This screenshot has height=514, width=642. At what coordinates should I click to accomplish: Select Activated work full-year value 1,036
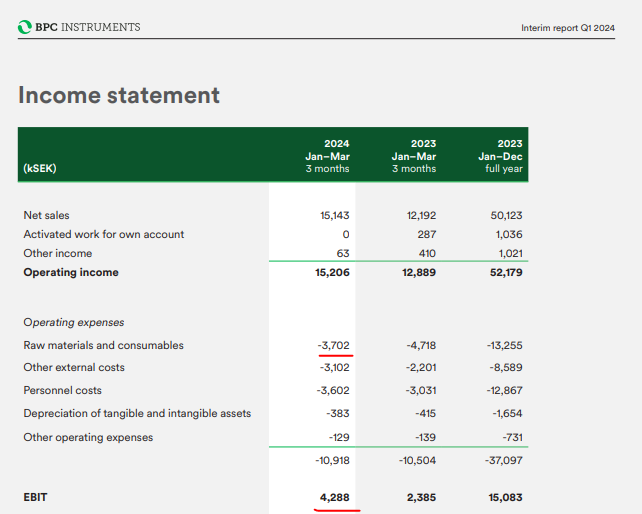tap(510, 234)
